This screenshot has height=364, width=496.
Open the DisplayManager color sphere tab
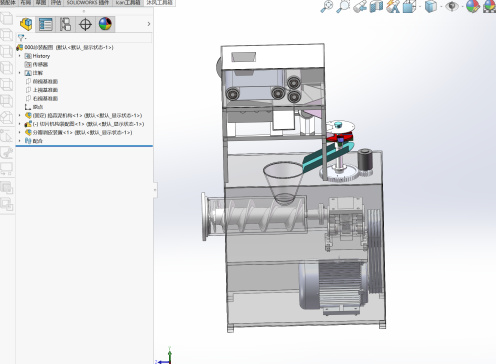(x=105, y=24)
